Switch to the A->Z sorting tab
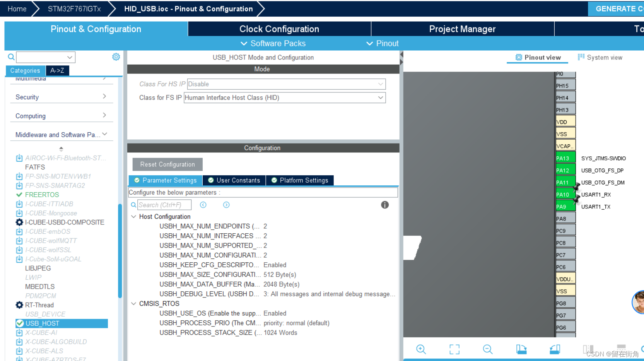The image size is (644, 361). [x=57, y=70]
